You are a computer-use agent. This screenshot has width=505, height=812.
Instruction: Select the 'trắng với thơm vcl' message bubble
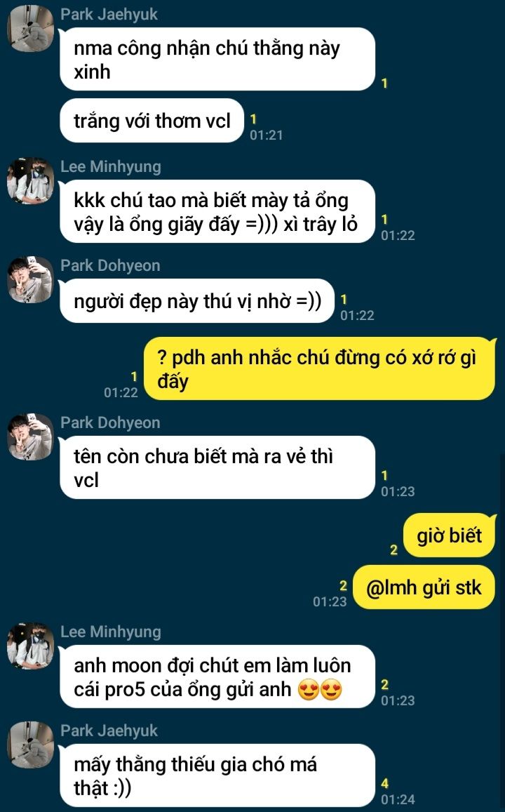pos(152,121)
